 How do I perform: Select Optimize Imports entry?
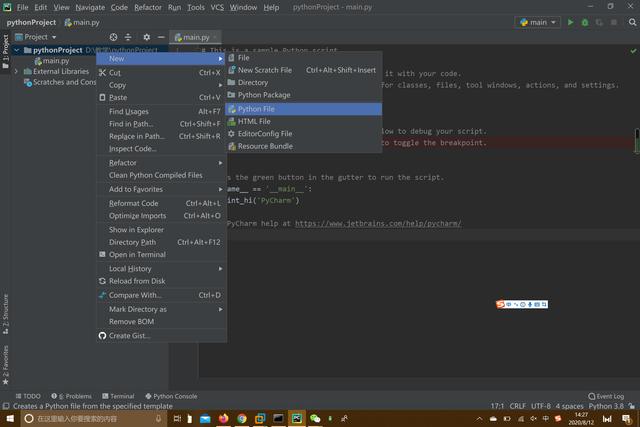pos(161,216)
